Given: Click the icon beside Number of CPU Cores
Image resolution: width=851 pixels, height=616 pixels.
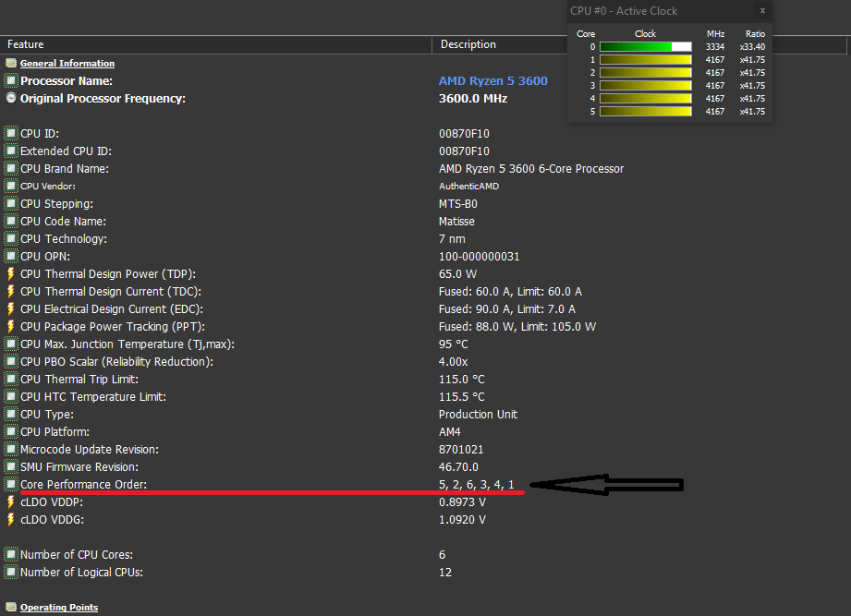Looking at the screenshot, I should coord(11,555).
